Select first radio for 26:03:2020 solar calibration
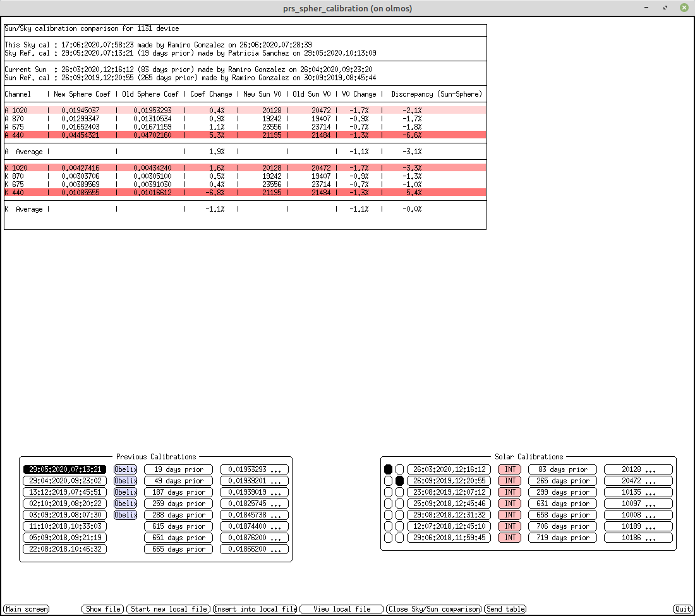The width and height of the screenshot is (695, 616). tap(389, 469)
